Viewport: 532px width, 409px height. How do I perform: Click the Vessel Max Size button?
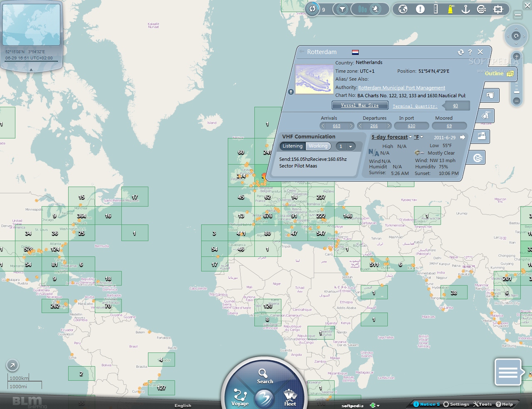click(360, 105)
